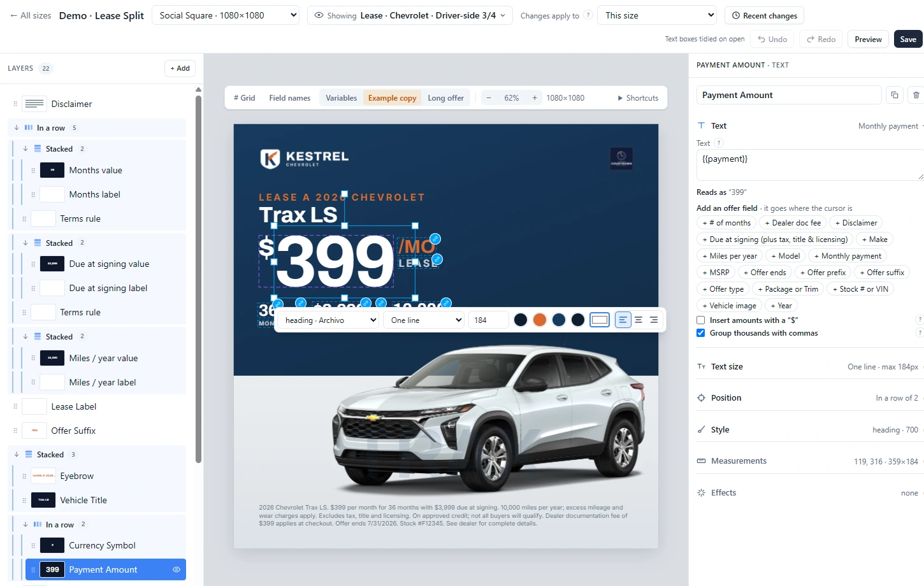Screen dimensions: 924x586
Task: Toggle Field names display
Action: click(x=290, y=98)
